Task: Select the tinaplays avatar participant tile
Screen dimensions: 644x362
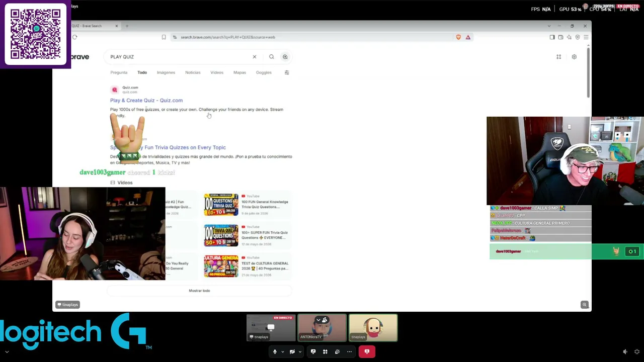Action: pyautogui.click(x=373, y=328)
